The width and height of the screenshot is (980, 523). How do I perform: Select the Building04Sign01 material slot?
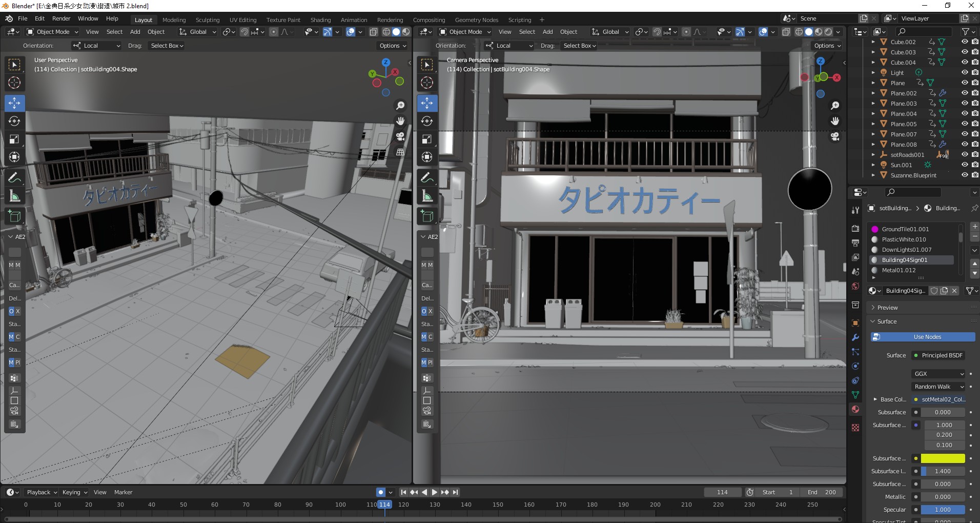point(912,260)
